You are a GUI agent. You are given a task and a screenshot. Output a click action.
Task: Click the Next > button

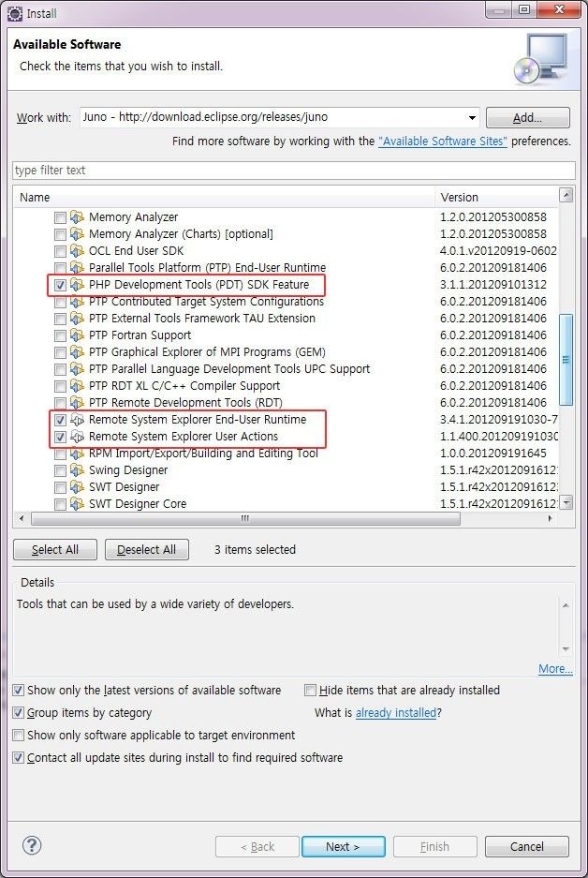tap(343, 847)
